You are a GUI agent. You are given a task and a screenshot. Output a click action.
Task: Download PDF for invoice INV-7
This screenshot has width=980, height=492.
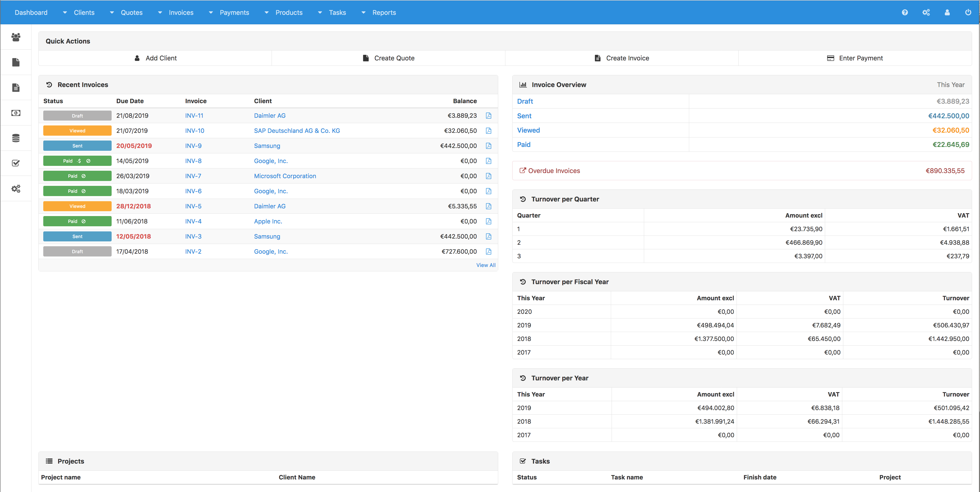(488, 176)
